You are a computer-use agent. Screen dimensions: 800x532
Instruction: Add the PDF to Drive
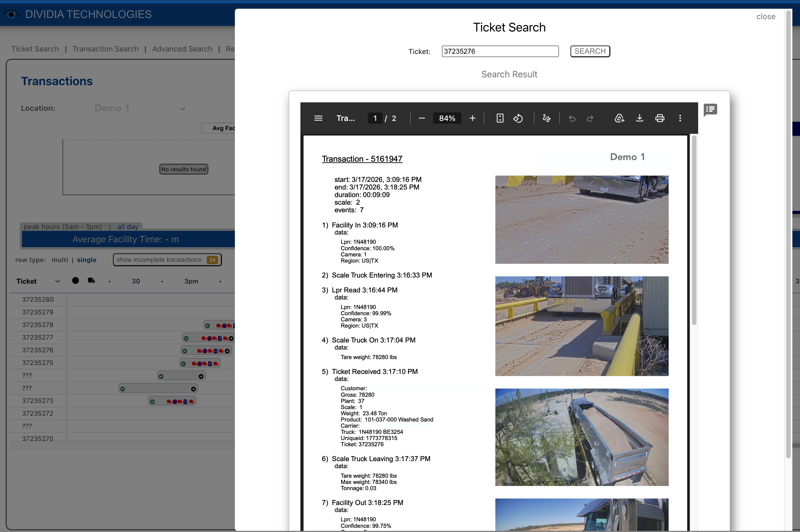(619, 118)
